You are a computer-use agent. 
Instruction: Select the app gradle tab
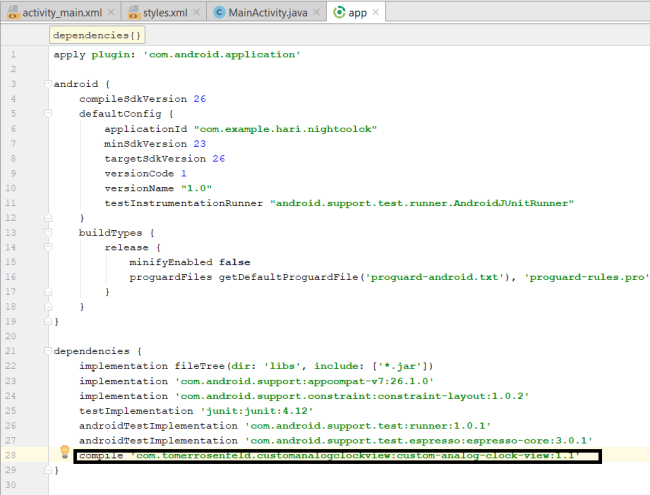click(357, 12)
